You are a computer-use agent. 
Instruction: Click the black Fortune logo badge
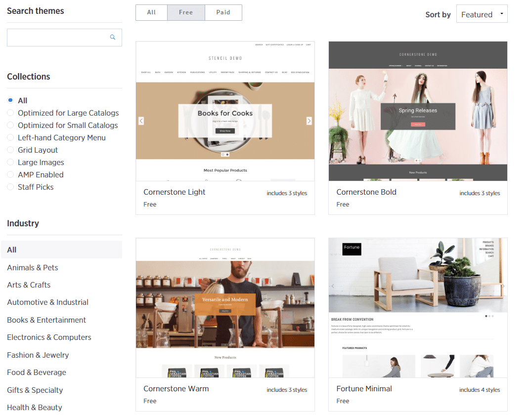352,248
